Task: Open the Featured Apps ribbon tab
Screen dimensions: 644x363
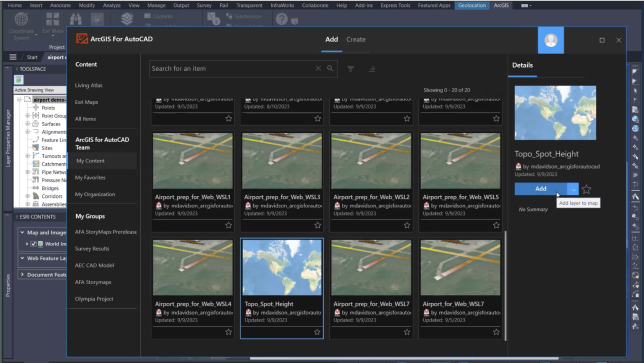Action: click(x=434, y=5)
